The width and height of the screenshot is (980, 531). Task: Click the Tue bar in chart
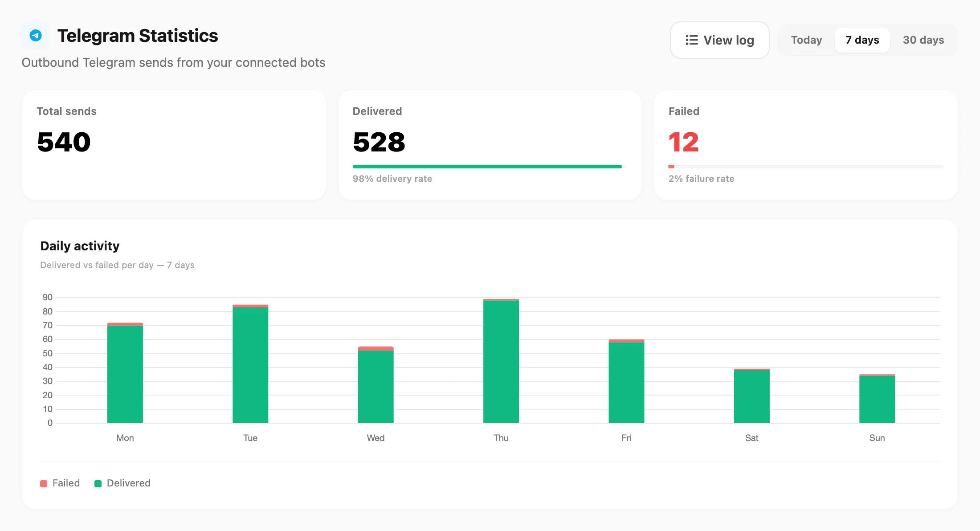(x=250, y=364)
